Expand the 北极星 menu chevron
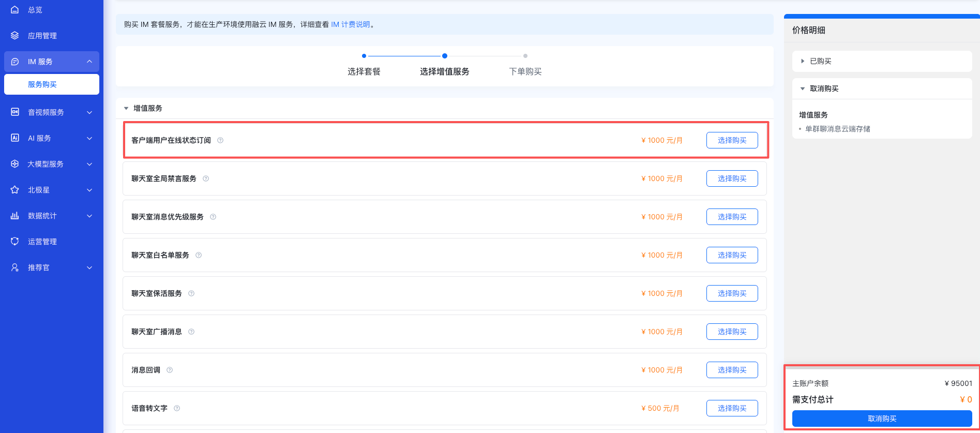Viewport: 980px width, 433px height. pos(89,190)
